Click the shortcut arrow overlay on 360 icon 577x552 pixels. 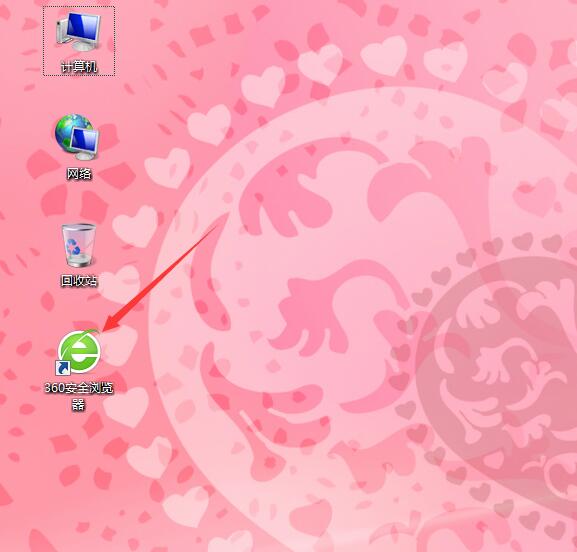63,368
